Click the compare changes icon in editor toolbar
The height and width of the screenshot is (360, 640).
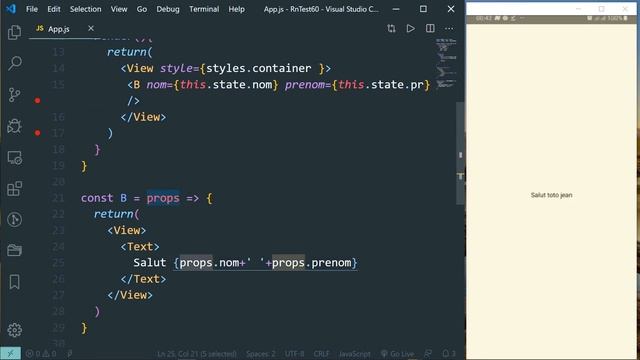391,28
